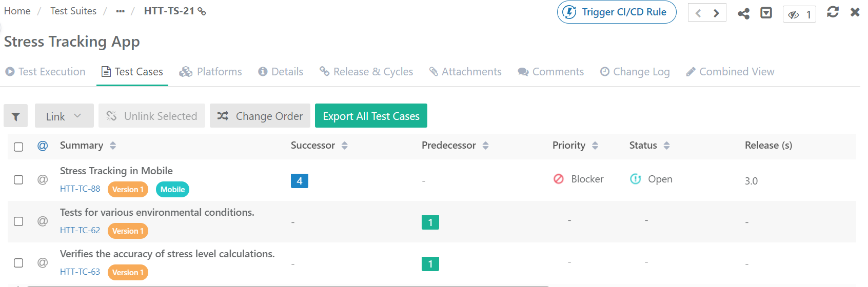Copy link icon beside HTT-TS-21
Viewport: 868px width, 287px height.
click(202, 11)
